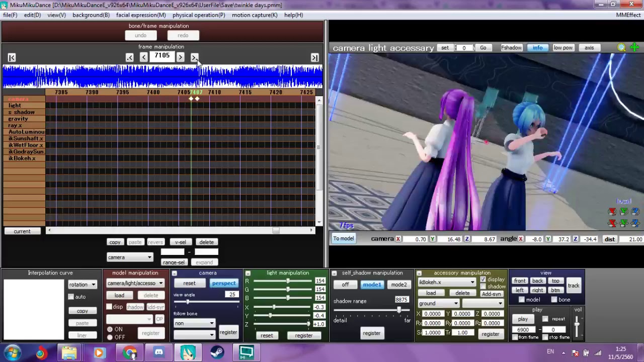644x362 pixels.
Task: Step forward one frame arrow
Action: click(180, 57)
